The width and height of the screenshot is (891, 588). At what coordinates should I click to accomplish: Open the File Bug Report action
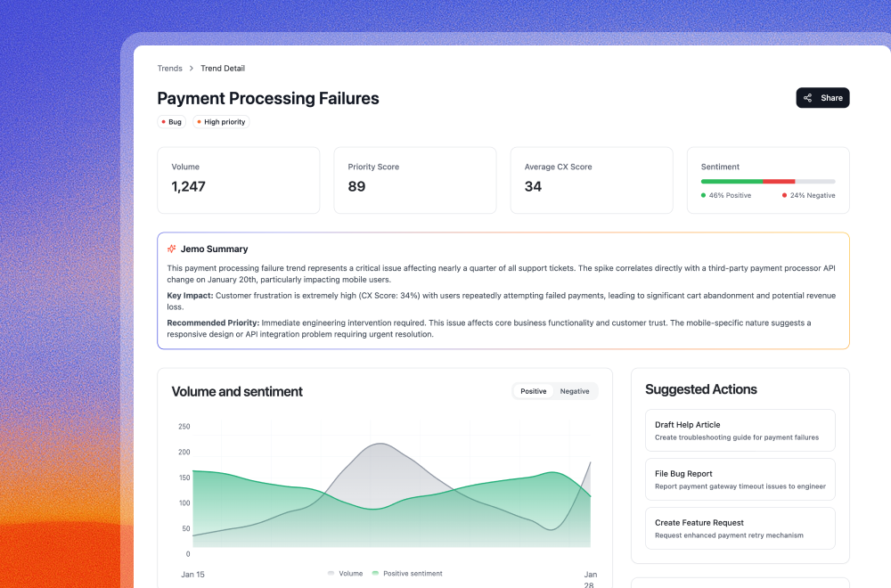point(740,479)
